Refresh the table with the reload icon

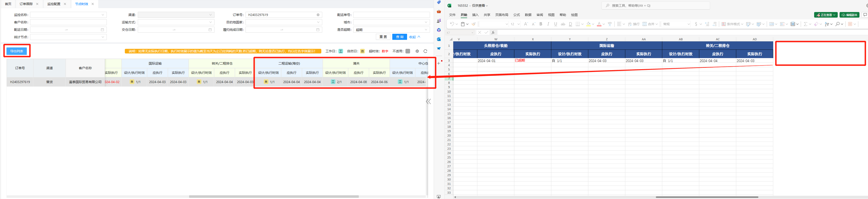click(x=425, y=51)
